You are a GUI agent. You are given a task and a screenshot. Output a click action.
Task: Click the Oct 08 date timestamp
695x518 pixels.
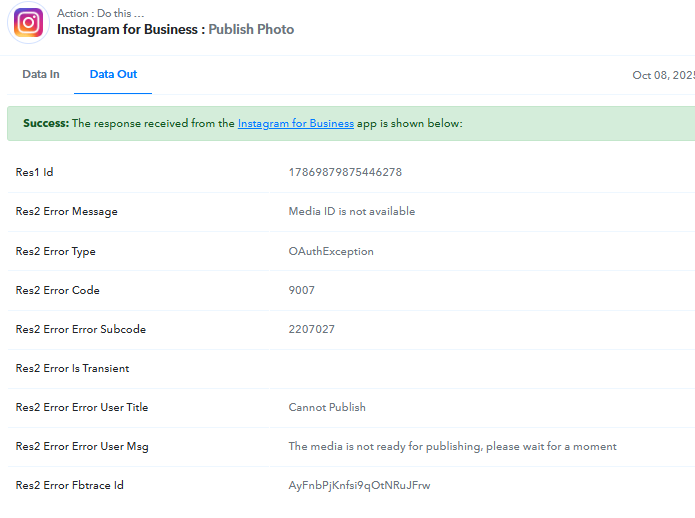point(663,75)
